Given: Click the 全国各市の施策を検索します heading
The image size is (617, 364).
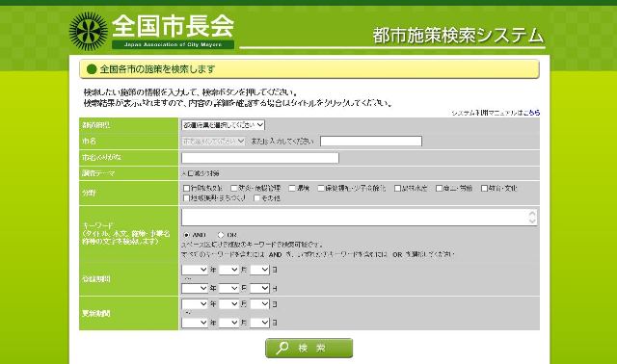Looking at the screenshot, I should (157, 69).
